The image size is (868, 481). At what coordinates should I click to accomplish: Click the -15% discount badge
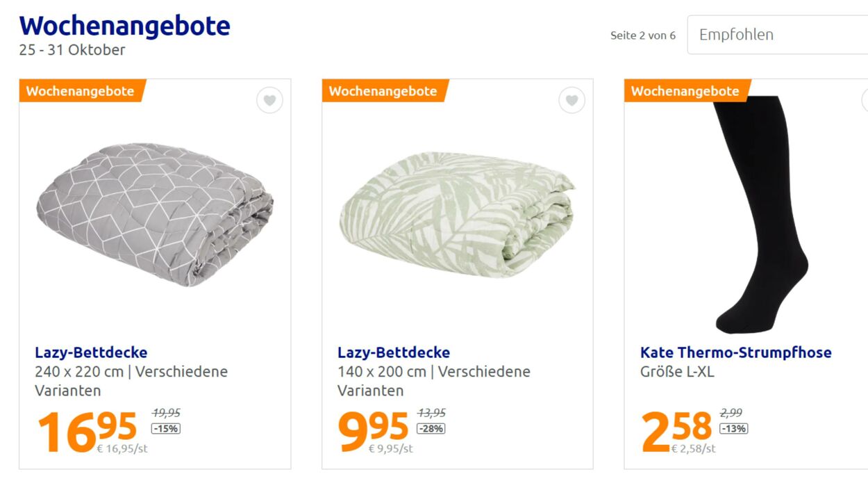click(166, 429)
